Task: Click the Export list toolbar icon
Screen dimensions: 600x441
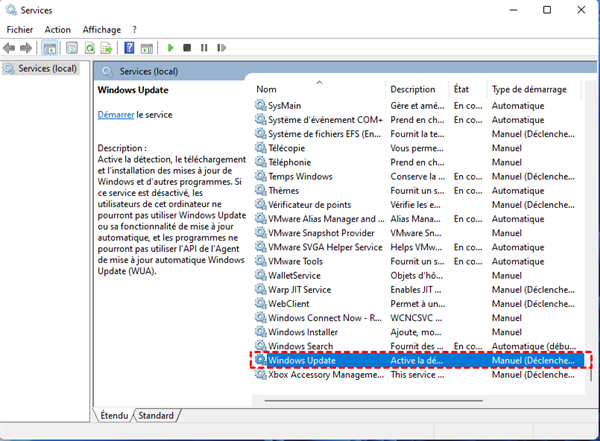Action: (106, 48)
